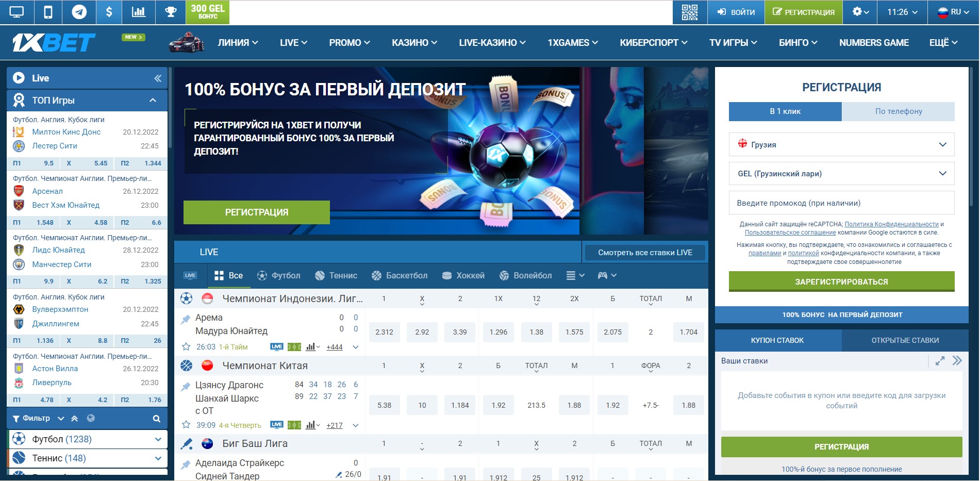Open the 11:26 time zone dropdown
980x481 pixels.
[902, 12]
